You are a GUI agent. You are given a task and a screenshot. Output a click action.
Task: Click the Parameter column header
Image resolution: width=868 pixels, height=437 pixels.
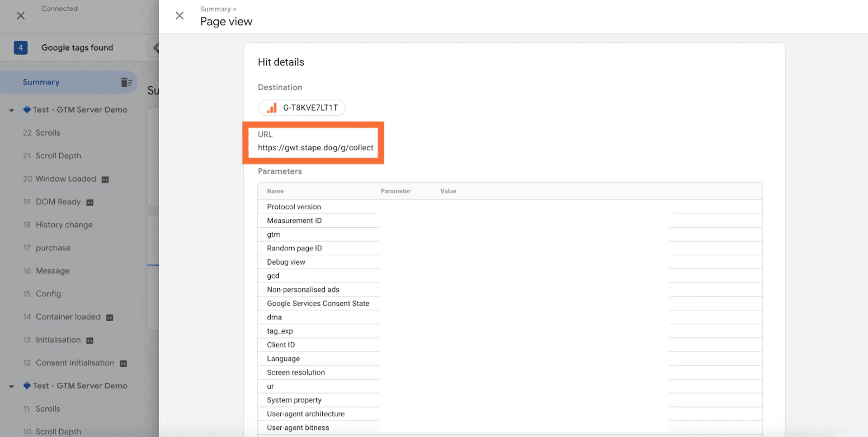click(396, 191)
